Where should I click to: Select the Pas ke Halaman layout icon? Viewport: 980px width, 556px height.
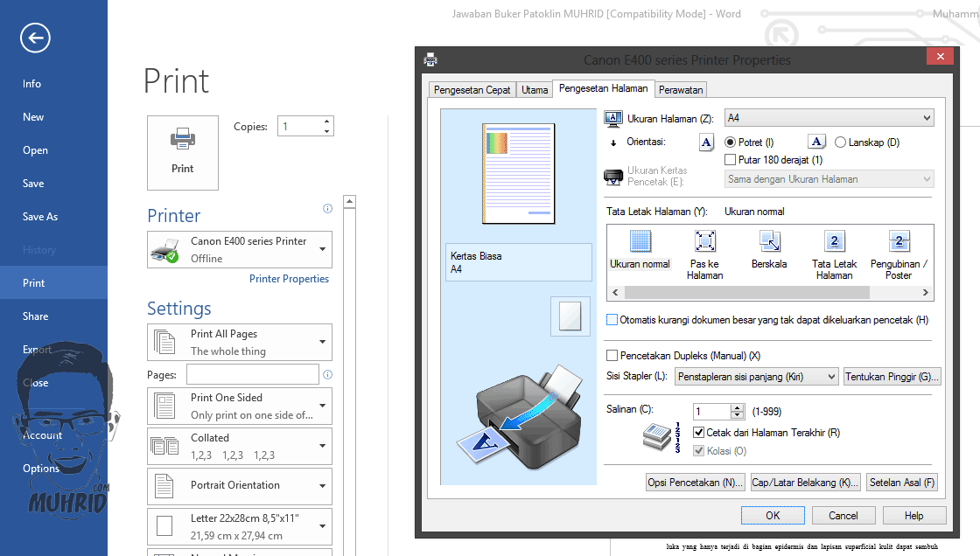(705, 241)
